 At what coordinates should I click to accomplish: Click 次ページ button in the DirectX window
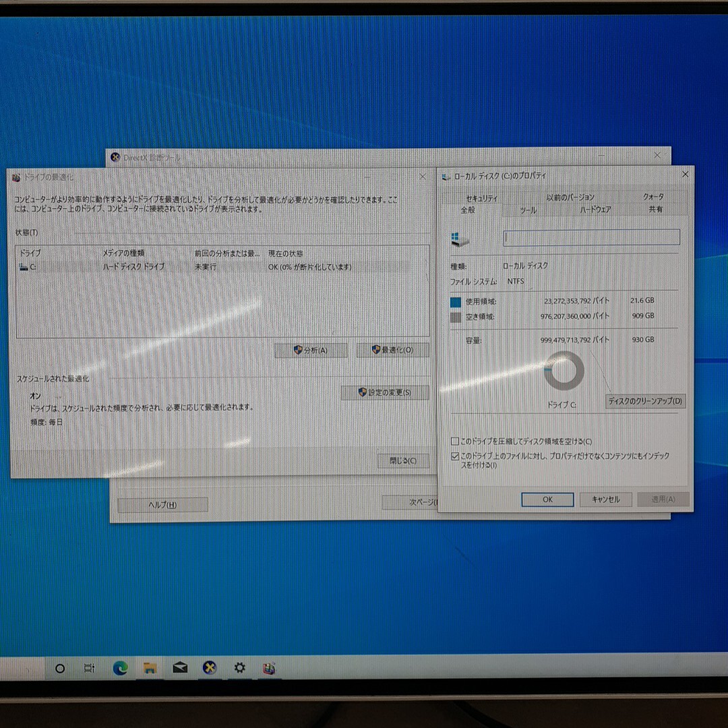tap(410, 502)
